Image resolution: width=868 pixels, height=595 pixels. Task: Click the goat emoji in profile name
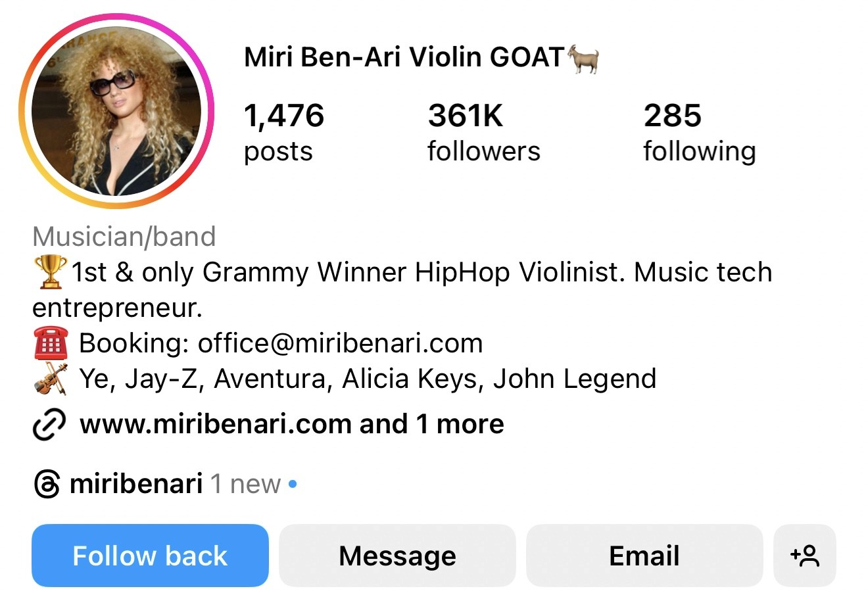coord(583,58)
